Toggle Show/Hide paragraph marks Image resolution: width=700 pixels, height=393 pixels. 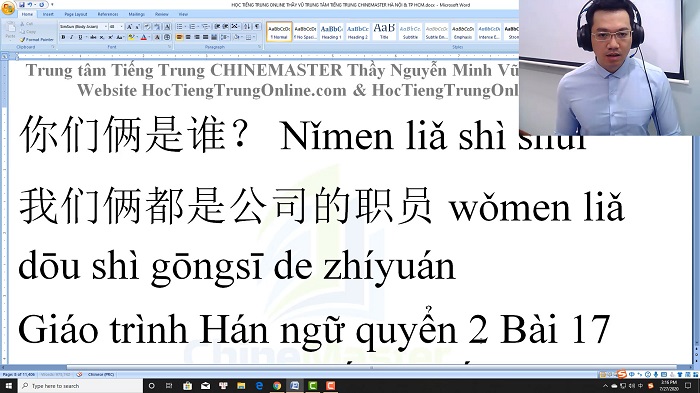pyautogui.click(x=257, y=27)
